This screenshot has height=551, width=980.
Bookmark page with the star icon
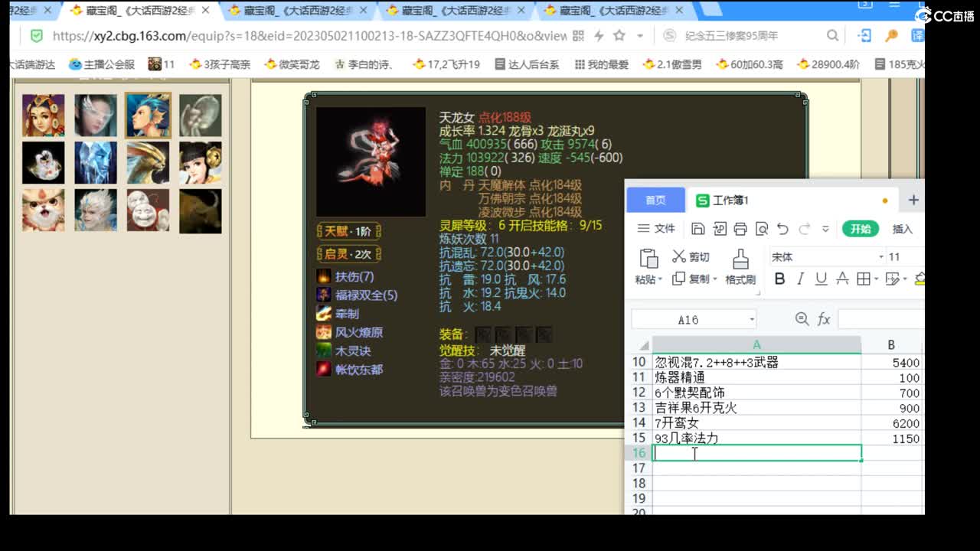(x=619, y=35)
